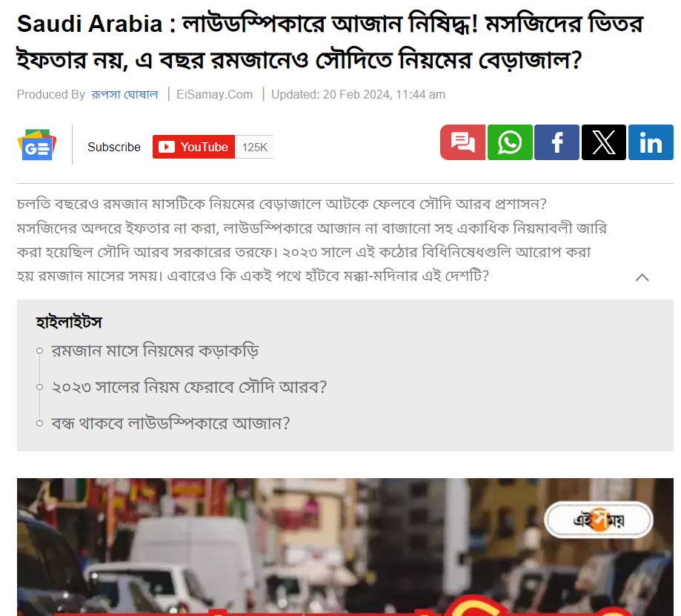This screenshot has width=681, height=616.
Task: Open the Google News icon
Action: [x=37, y=145]
